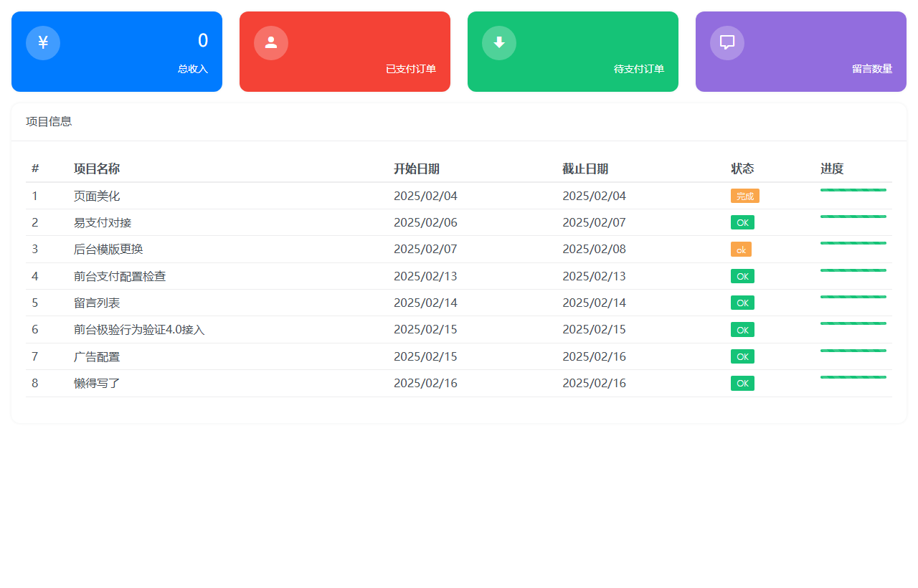Viewport: 918px width, 588px height.
Task: Click the progress bar for 页面美化
Action: [853, 190]
